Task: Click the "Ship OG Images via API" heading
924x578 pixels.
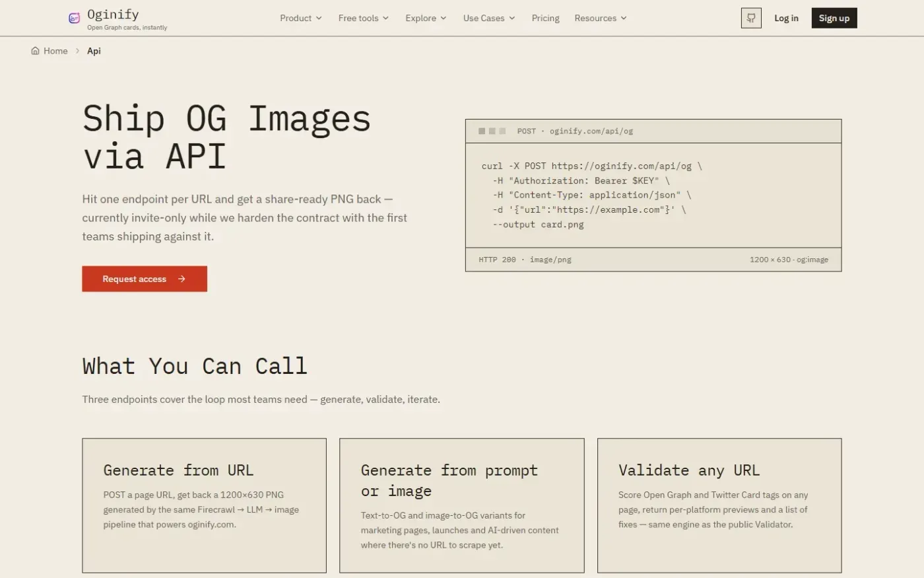Action: point(226,137)
